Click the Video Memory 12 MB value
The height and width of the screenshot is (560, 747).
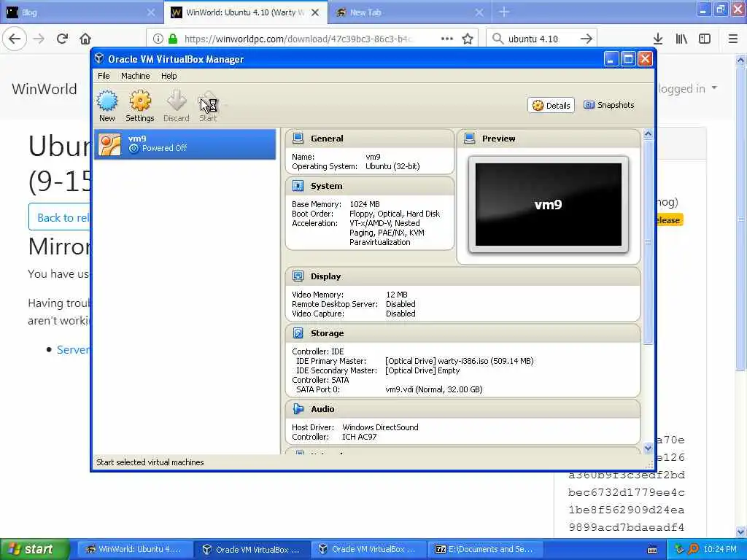click(397, 295)
